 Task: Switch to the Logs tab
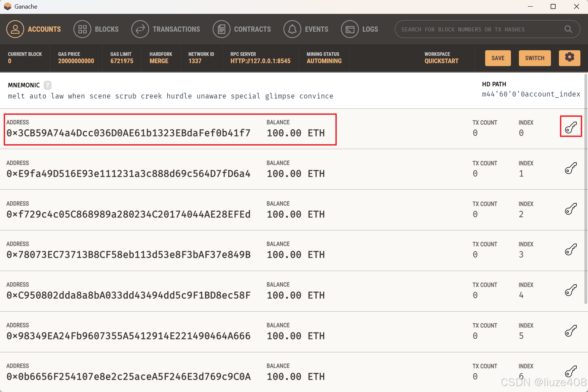coord(359,29)
